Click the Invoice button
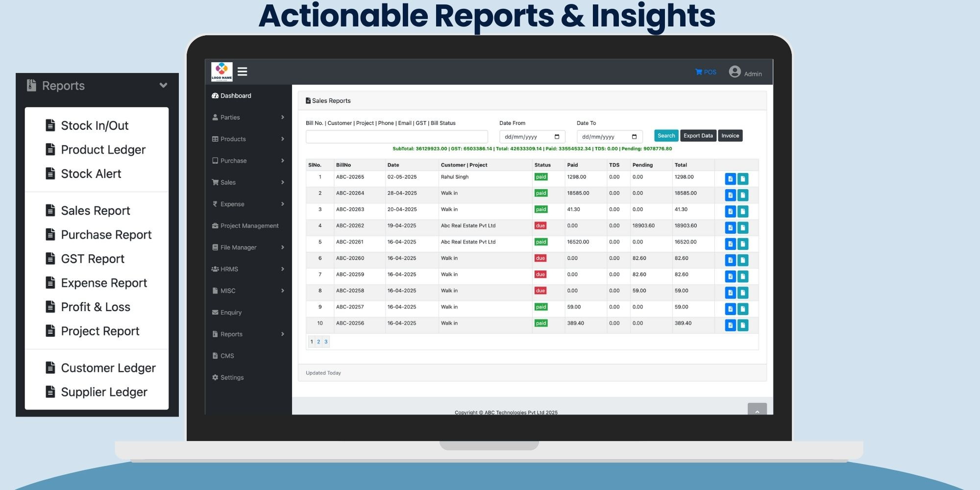980x490 pixels. pos(730,136)
